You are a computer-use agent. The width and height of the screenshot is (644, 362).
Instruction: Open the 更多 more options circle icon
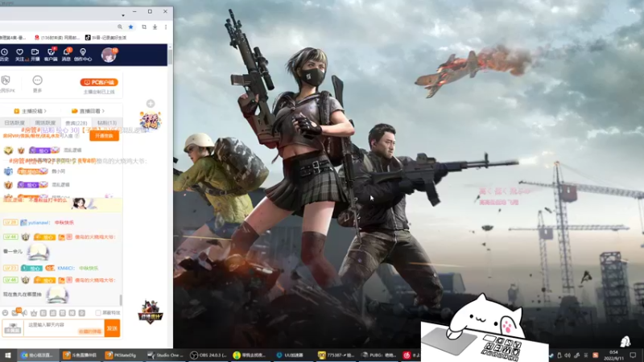click(x=37, y=80)
